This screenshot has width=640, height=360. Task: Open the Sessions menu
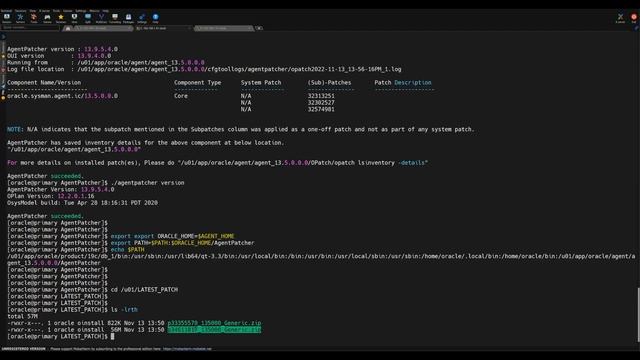pyautogui.click(x=20, y=11)
